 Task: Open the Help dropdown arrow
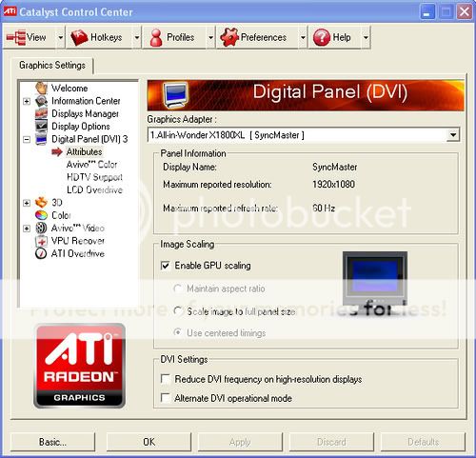coord(366,37)
